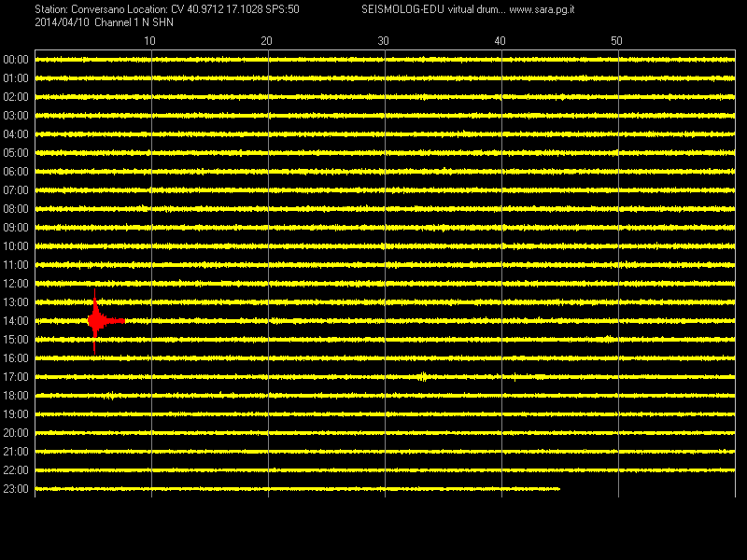Screen dimensions: 747x560
Task: Click the 16:00 hour label
Action: point(16,358)
